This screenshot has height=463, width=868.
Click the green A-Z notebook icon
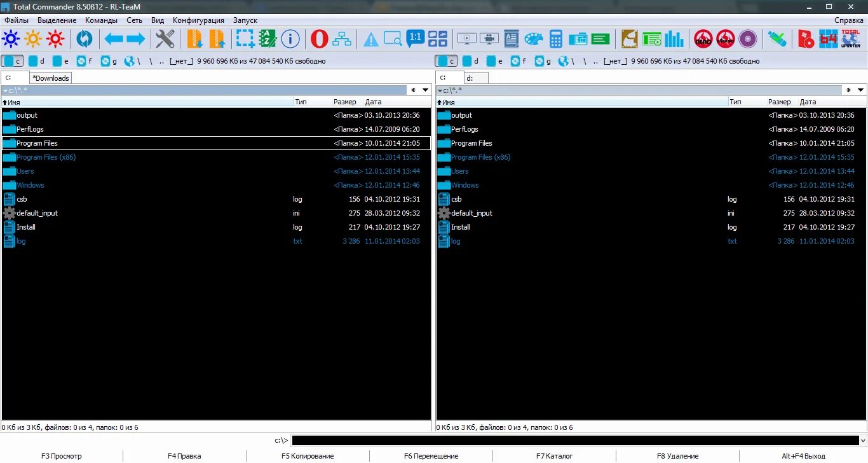click(x=268, y=39)
